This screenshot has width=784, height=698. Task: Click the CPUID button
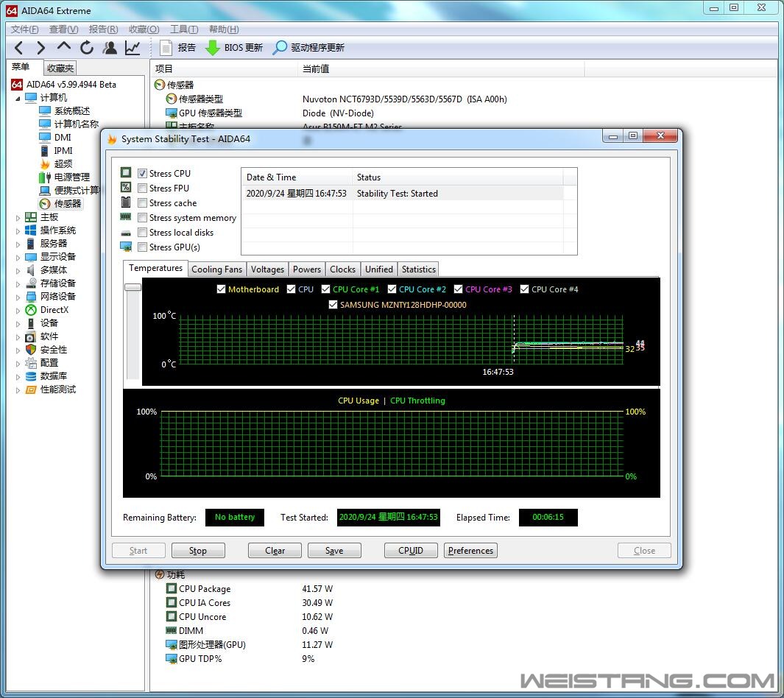click(x=411, y=551)
